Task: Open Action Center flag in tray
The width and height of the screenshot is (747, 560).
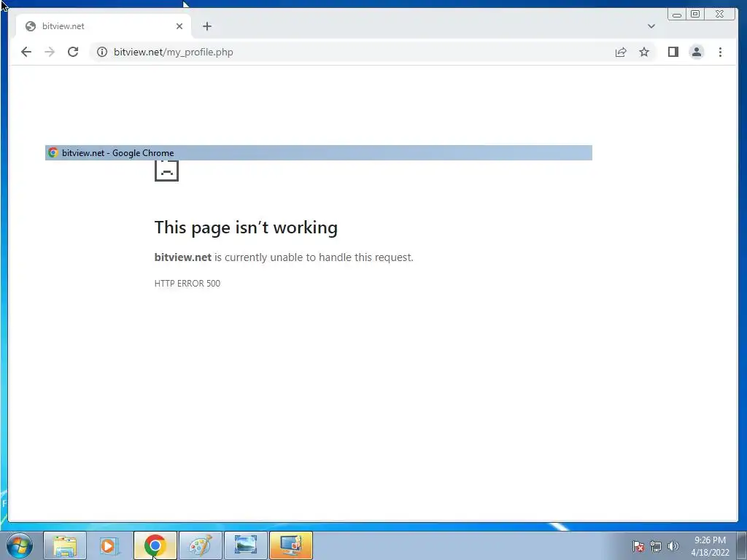Action: [638, 546]
